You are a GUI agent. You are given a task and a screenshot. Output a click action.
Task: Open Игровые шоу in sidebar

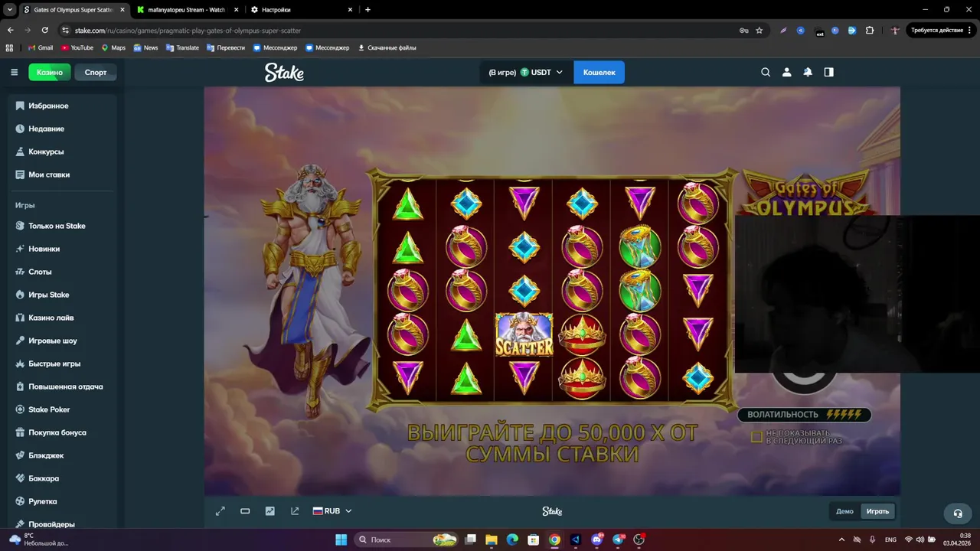point(63,341)
